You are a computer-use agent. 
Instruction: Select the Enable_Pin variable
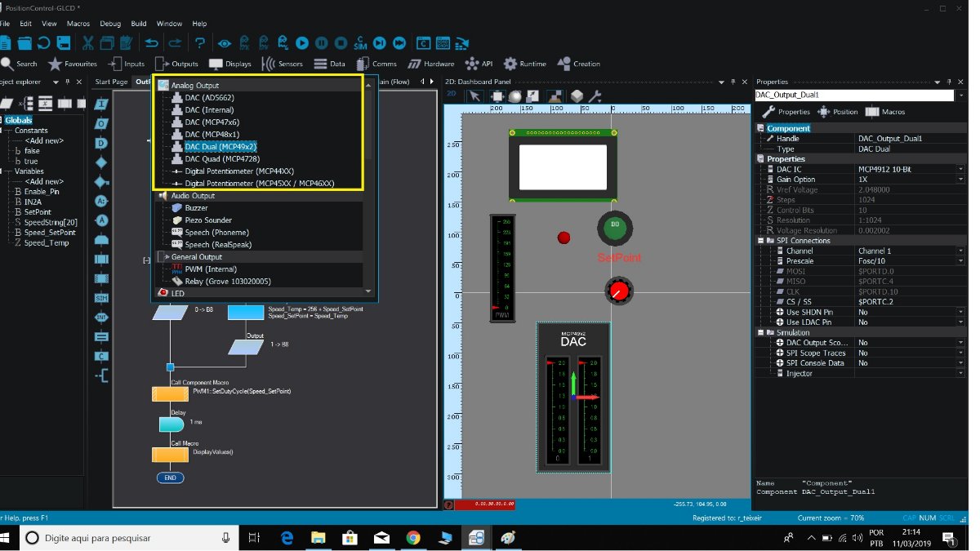42,192
